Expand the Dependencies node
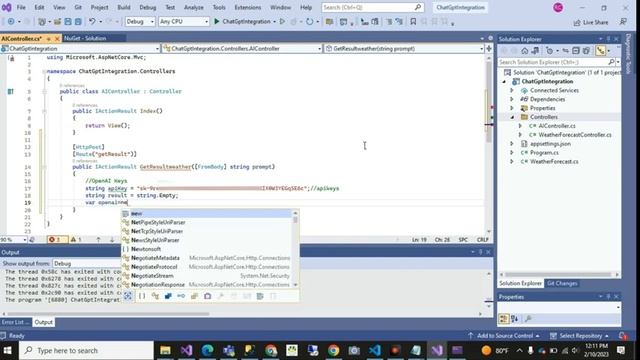 click(512, 99)
